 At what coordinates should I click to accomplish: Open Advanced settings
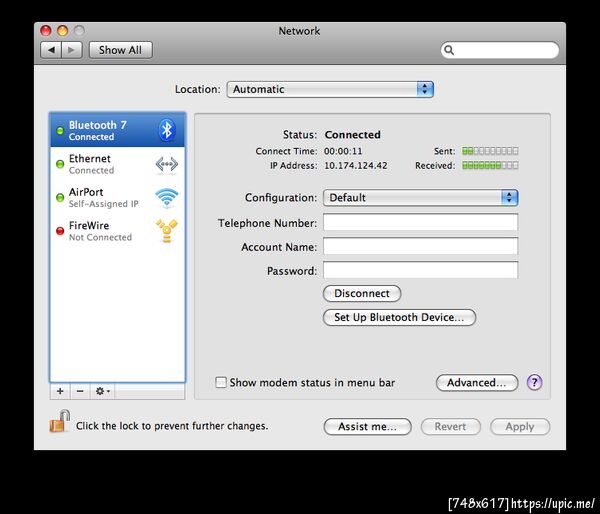tap(477, 382)
